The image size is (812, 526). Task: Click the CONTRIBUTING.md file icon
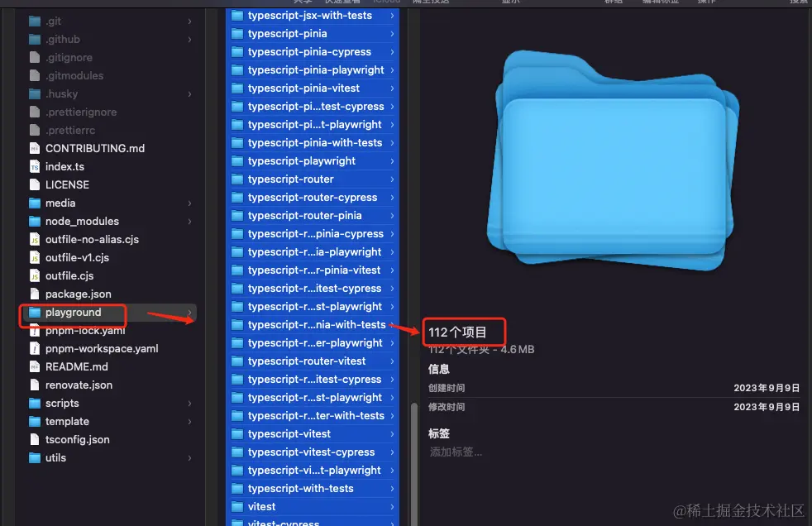(x=35, y=149)
